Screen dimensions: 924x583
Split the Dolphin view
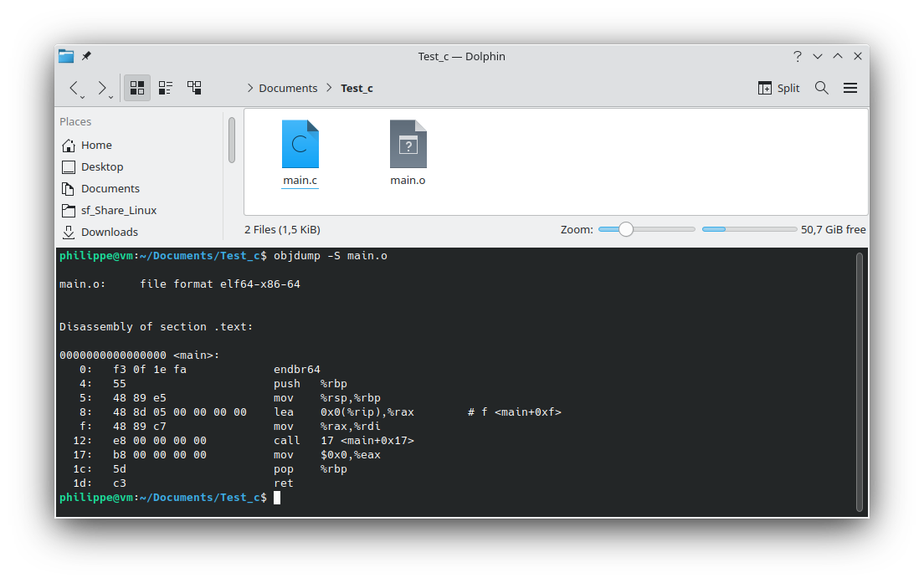pos(778,87)
